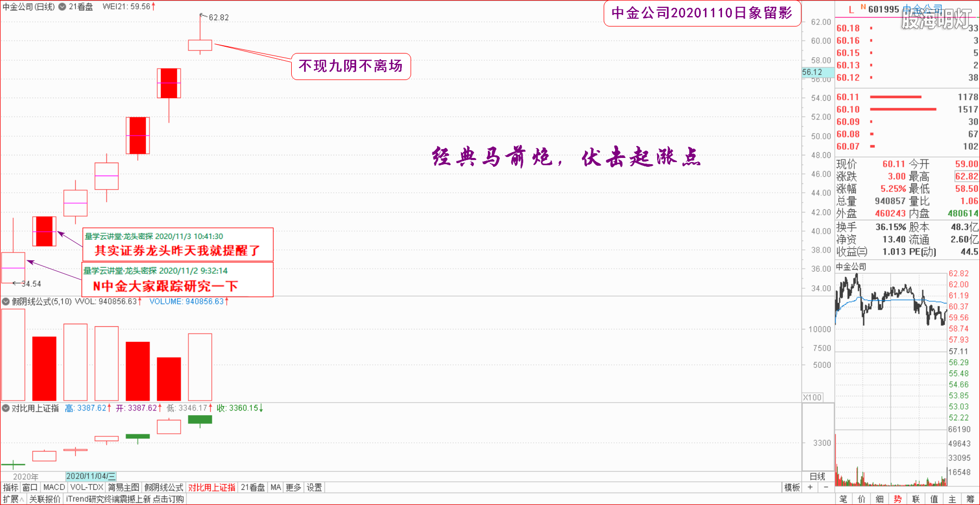
Task: Select the 假阴线公式 bottom tab
Action: [164, 487]
